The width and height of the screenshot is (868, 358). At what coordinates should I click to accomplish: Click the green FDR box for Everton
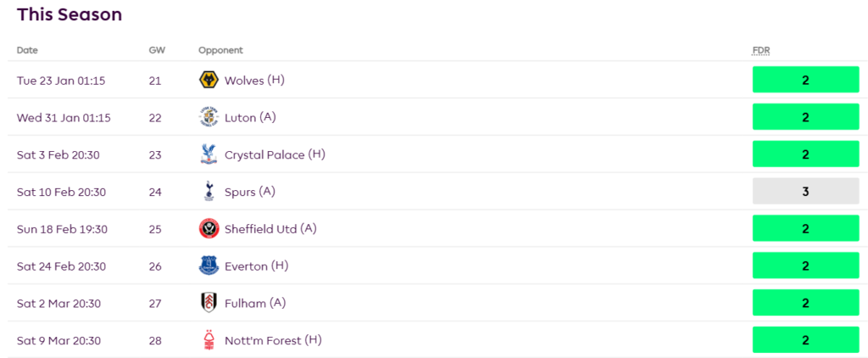point(805,266)
